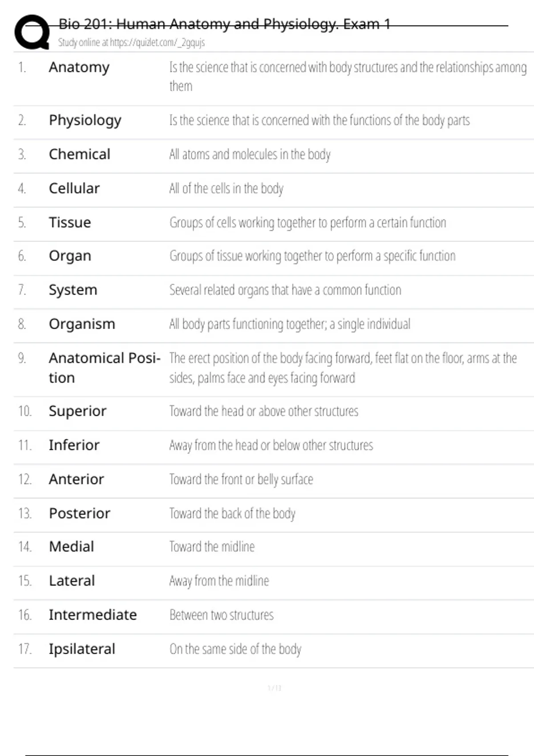Select the term Medial
This screenshot has width=534, height=756.
pos(72,547)
